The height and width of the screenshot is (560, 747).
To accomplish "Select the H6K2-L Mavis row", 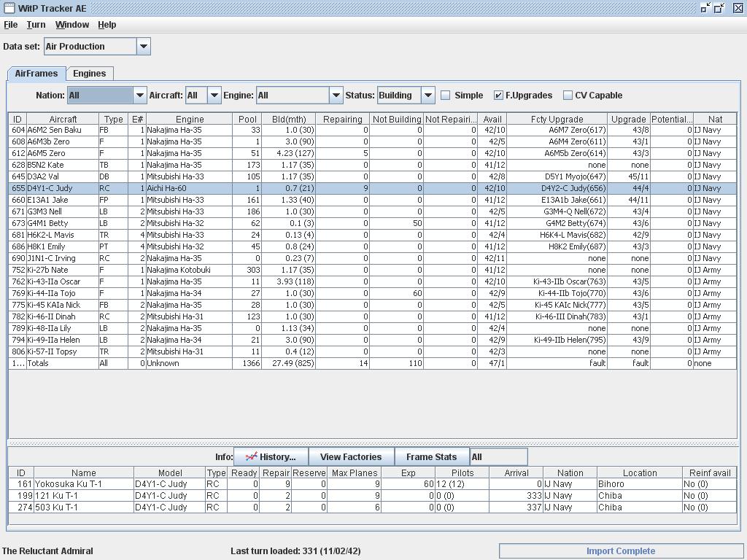I will (373, 235).
